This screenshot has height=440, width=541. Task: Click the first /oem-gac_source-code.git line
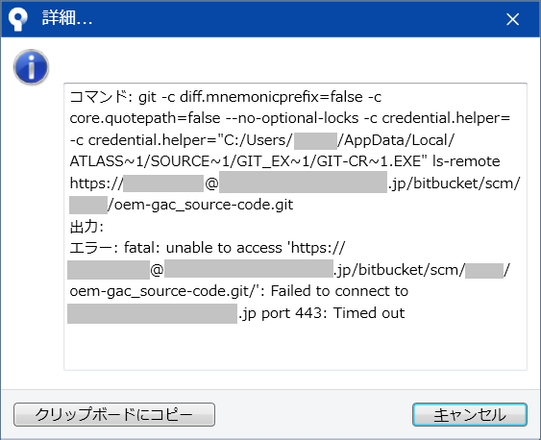pyautogui.click(x=200, y=205)
